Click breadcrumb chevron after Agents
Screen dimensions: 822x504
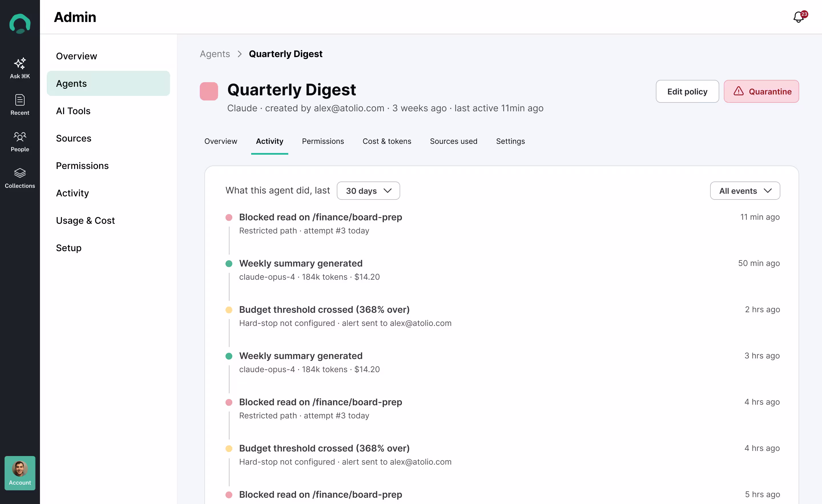[239, 54]
